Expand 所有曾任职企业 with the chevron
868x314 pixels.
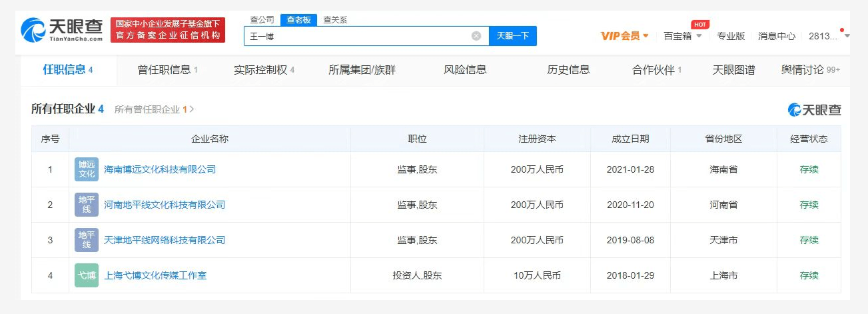coord(193,109)
